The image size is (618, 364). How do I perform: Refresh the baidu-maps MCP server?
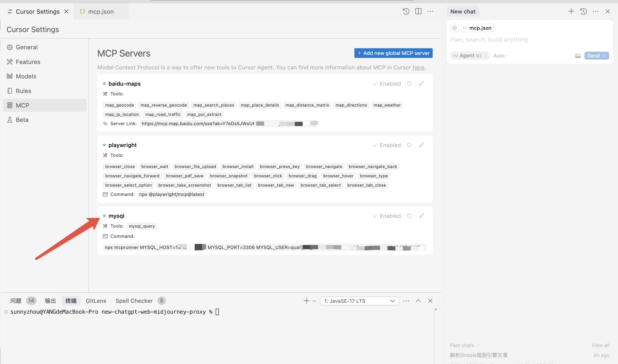pyautogui.click(x=409, y=84)
